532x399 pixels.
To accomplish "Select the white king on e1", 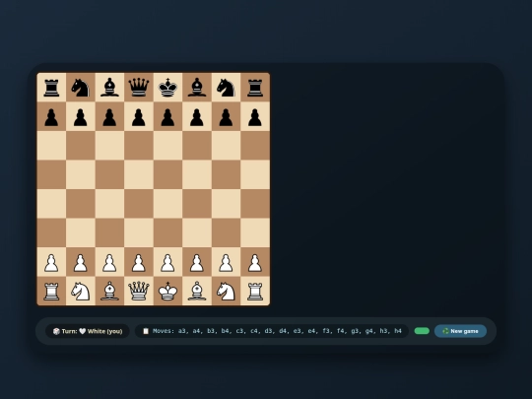I will tap(167, 291).
